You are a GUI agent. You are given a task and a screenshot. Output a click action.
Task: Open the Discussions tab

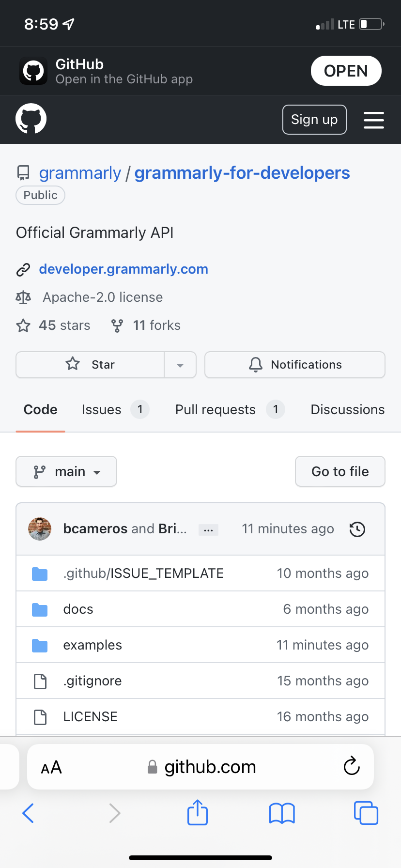point(348,410)
